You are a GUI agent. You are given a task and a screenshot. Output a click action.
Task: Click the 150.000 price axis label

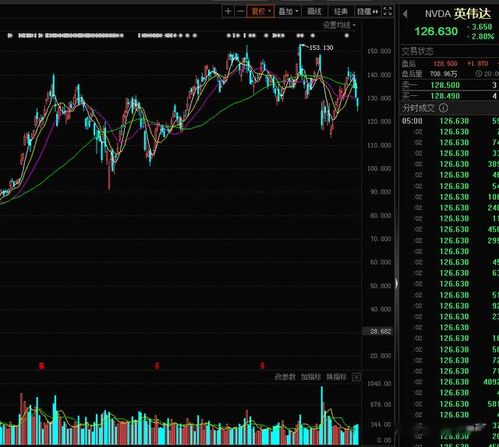tap(379, 51)
